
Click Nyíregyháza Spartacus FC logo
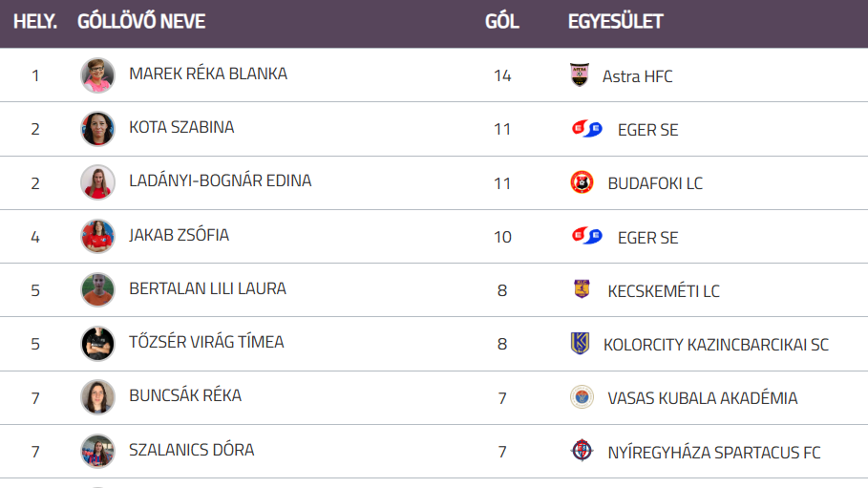[x=582, y=451]
